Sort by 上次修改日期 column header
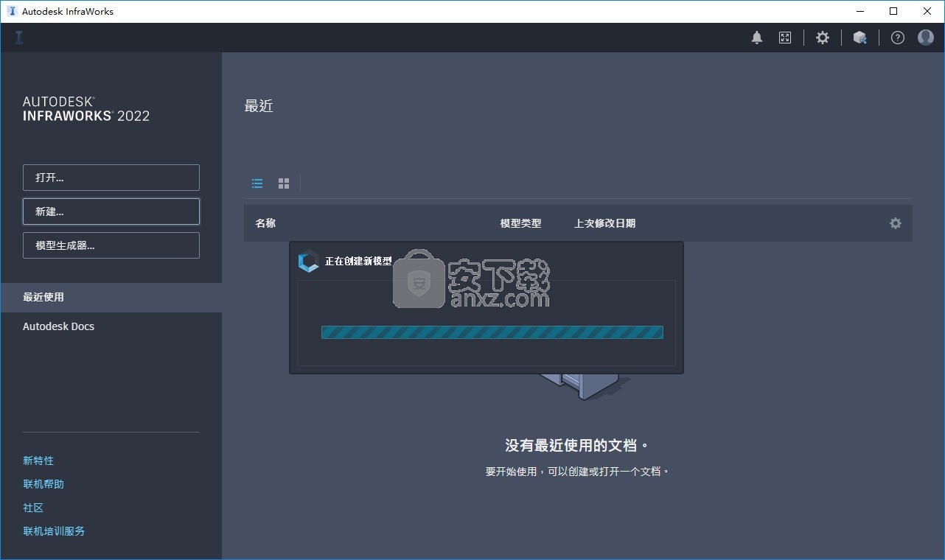Viewport: 945px width, 560px height. [x=605, y=223]
